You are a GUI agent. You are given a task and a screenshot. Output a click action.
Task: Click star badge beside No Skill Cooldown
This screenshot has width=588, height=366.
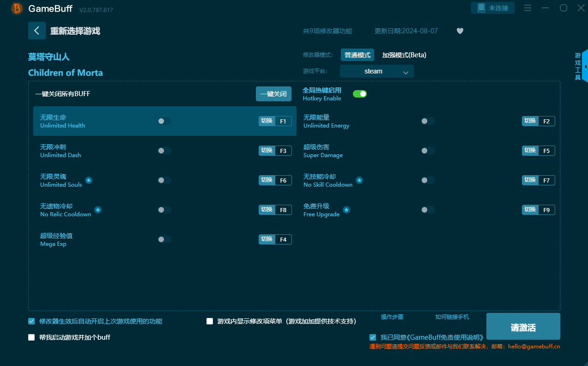click(359, 180)
